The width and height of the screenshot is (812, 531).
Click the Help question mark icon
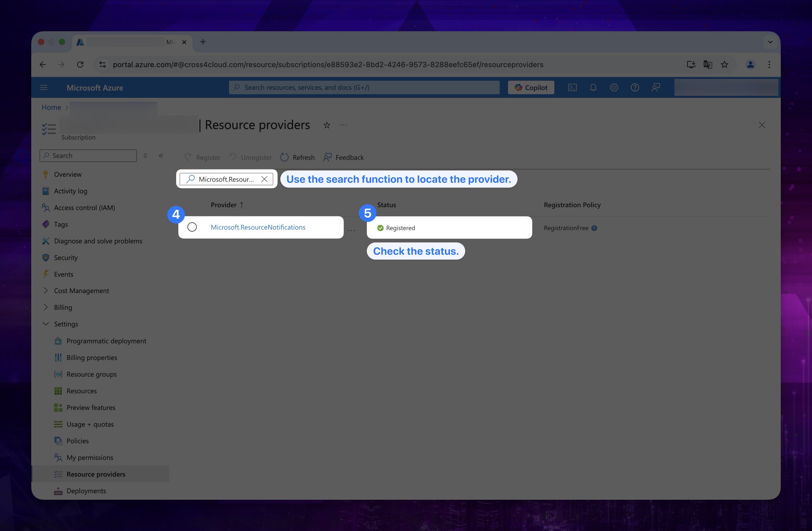(635, 88)
